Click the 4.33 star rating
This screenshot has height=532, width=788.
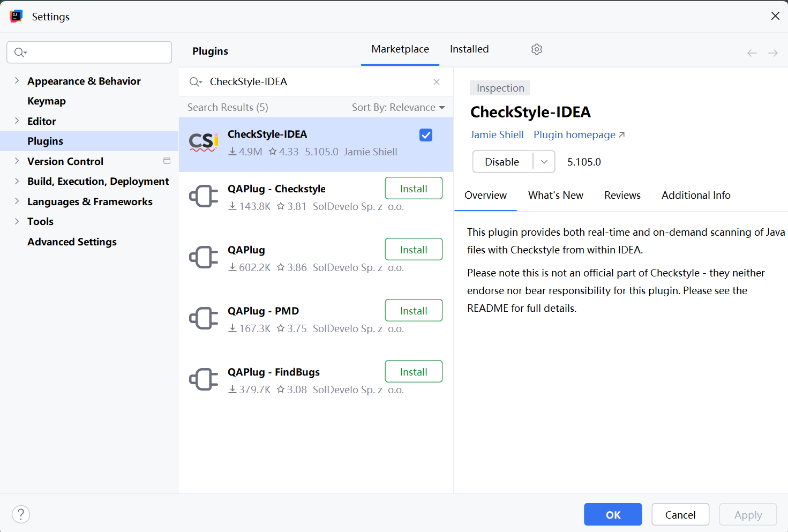pos(284,152)
